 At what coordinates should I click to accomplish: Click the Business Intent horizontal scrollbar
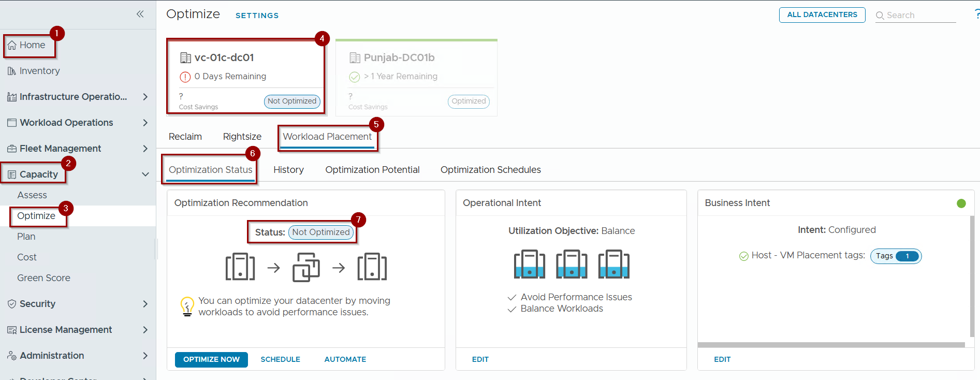830,345
